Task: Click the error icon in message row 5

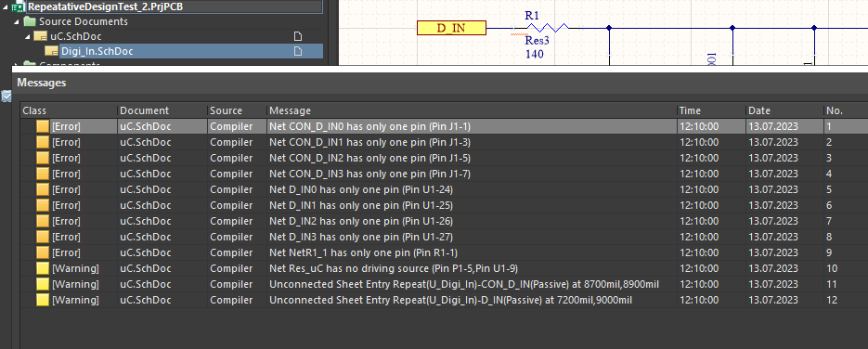Action: [43, 189]
